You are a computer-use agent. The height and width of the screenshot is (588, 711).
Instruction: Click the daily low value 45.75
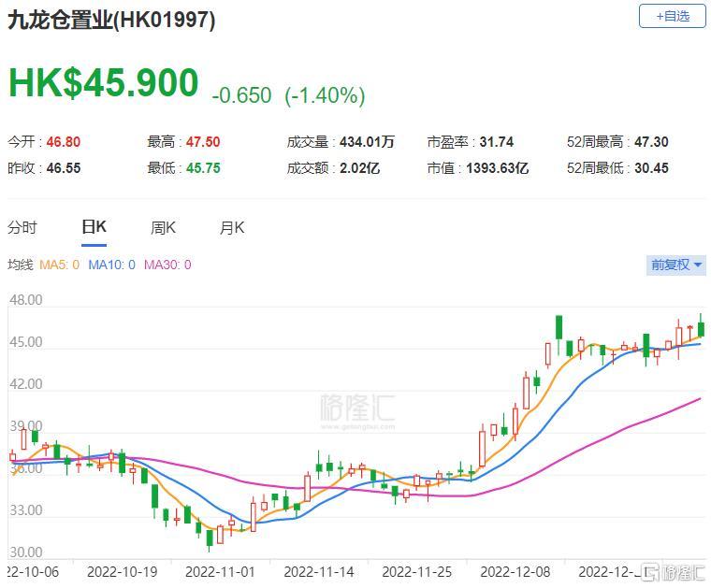tap(203, 168)
